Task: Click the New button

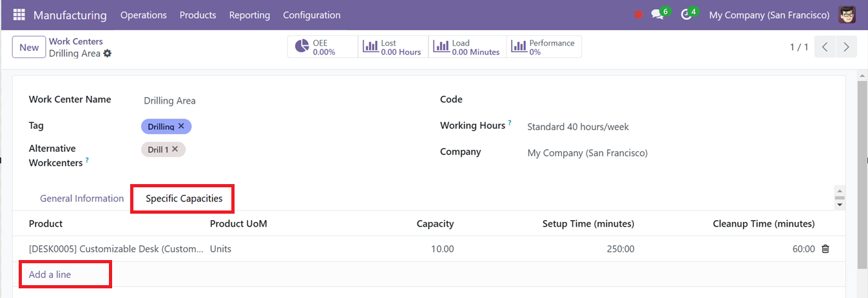Action: [29, 47]
